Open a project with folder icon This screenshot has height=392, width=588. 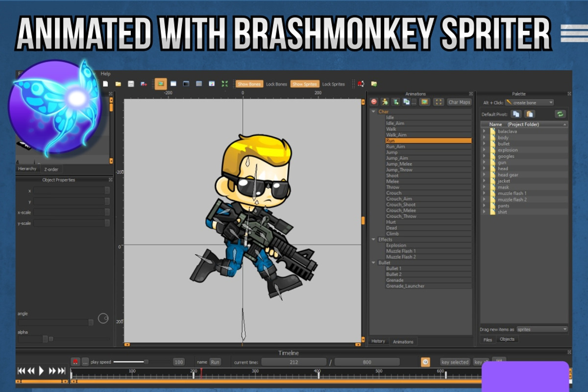[x=118, y=84]
